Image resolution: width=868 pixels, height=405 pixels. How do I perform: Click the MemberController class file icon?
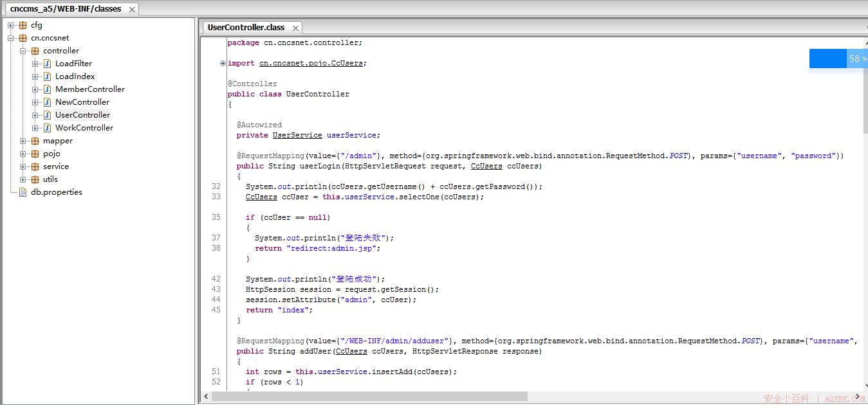click(47, 89)
